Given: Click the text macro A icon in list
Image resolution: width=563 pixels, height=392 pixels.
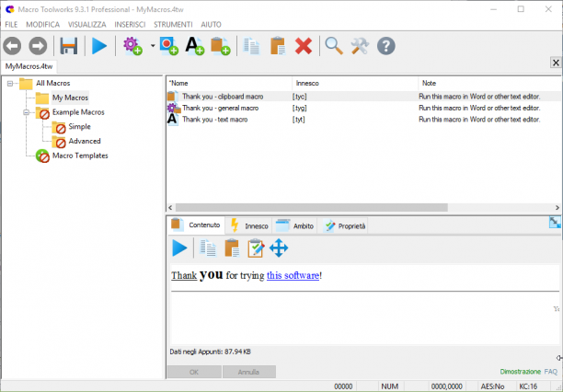Looking at the screenshot, I should (x=172, y=119).
